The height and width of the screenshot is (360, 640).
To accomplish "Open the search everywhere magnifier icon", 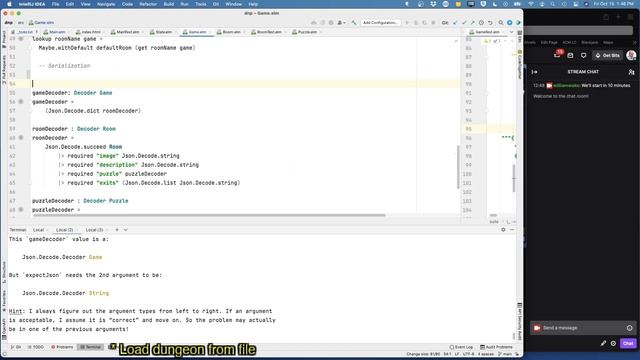I will (x=500, y=23).
